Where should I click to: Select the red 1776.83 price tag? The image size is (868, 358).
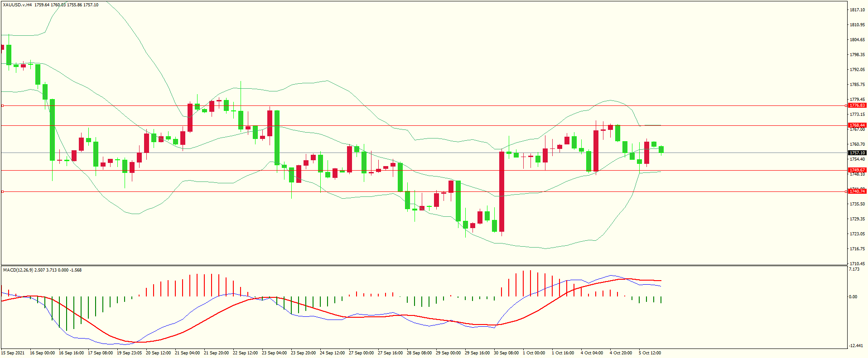coord(857,105)
